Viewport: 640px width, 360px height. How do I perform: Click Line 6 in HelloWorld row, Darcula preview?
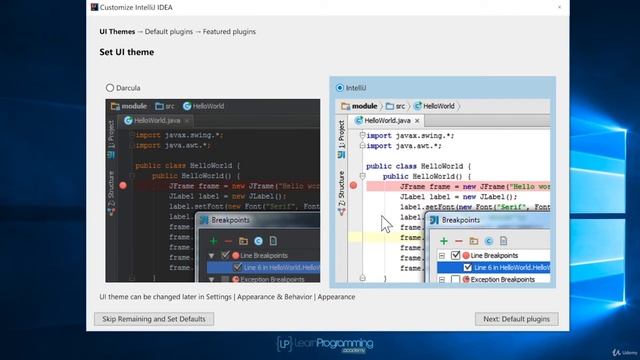click(x=263, y=267)
